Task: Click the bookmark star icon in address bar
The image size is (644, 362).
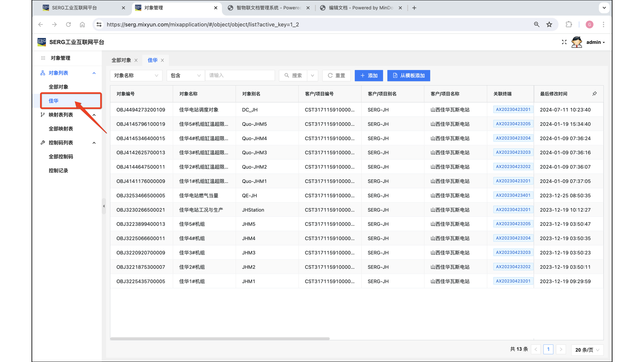Action: coord(549,24)
